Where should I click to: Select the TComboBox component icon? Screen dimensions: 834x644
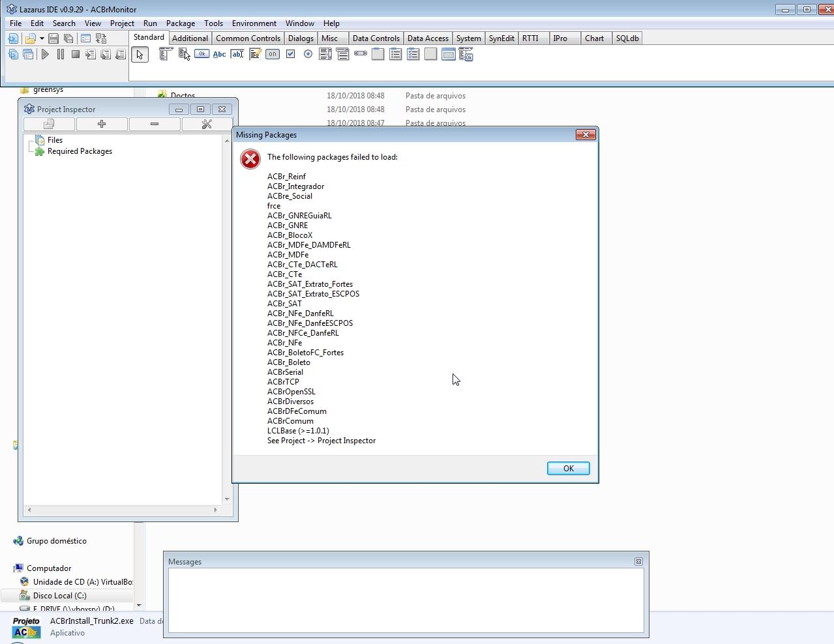pos(343,55)
